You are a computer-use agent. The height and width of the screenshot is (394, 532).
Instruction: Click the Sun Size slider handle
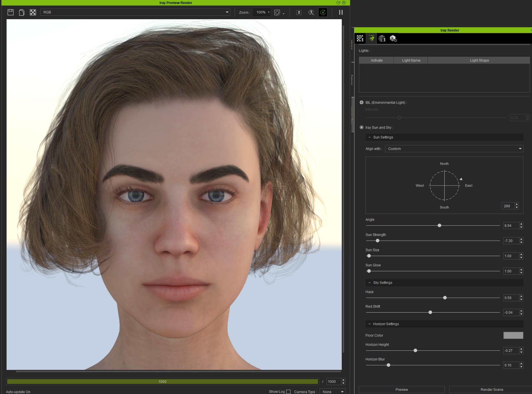[369, 256]
